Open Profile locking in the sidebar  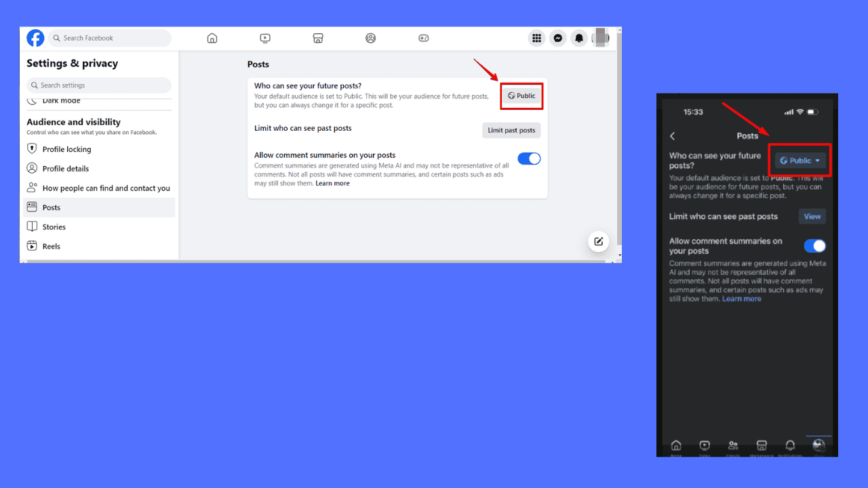(x=99, y=149)
